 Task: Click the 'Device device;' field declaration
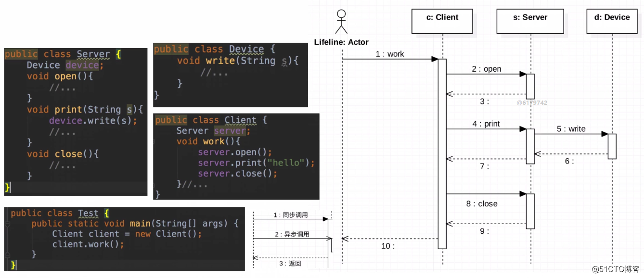[x=65, y=65]
